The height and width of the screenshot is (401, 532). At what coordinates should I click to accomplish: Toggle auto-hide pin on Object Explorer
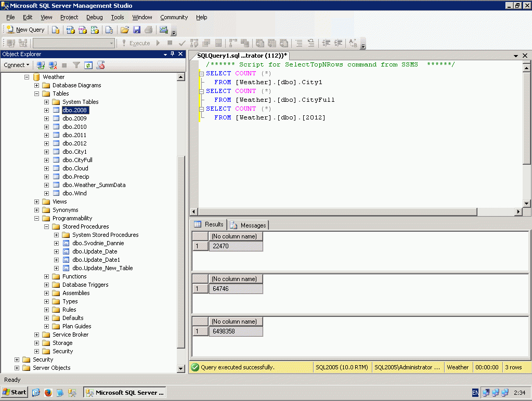coord(173,54)
